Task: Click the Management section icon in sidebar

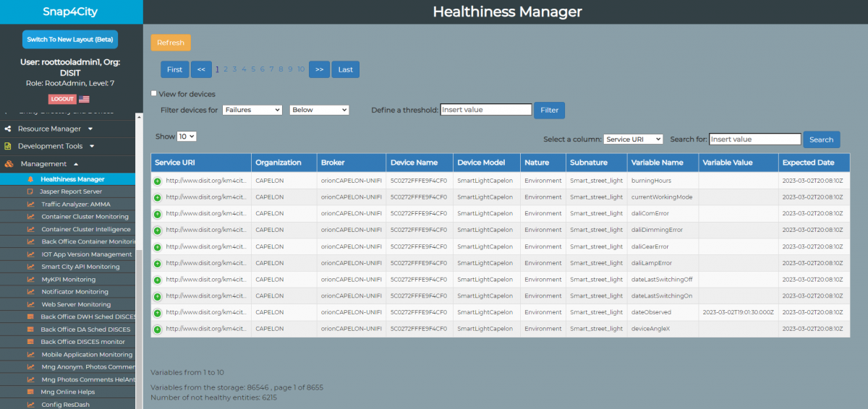Action: pos(9,164)
